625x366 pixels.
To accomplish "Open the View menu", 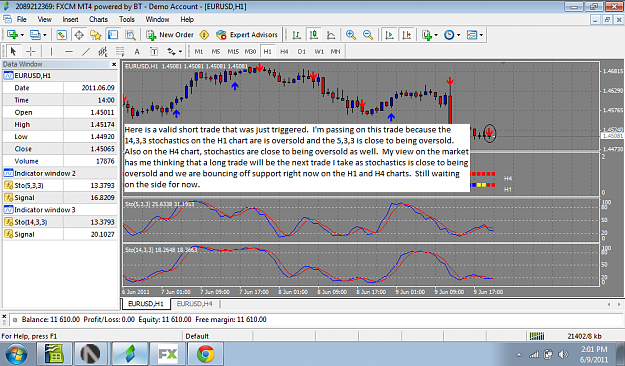I will pyautogui.click(x=44, y=19).
